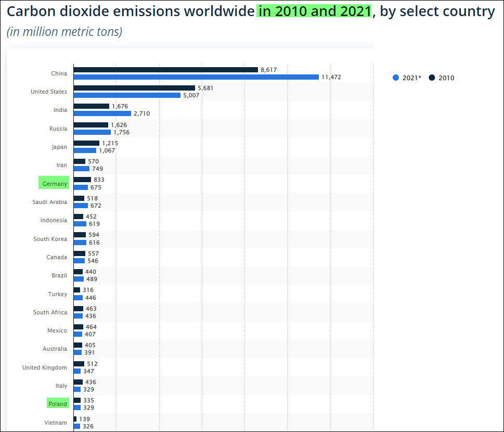Click the blue 2021* legend dot
The width and height of the screenshot is (504, 432).
(x=396, y=78)
